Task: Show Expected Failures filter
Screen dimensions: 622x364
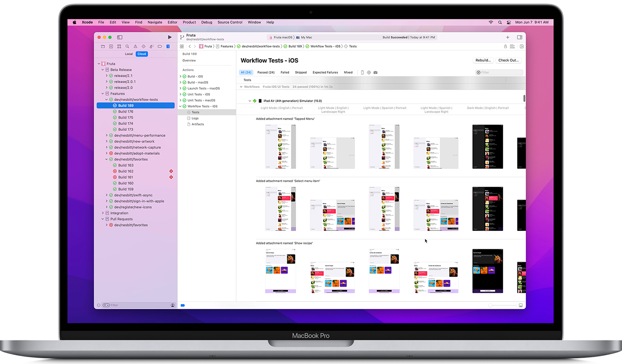Action: (x=325, y=72)
